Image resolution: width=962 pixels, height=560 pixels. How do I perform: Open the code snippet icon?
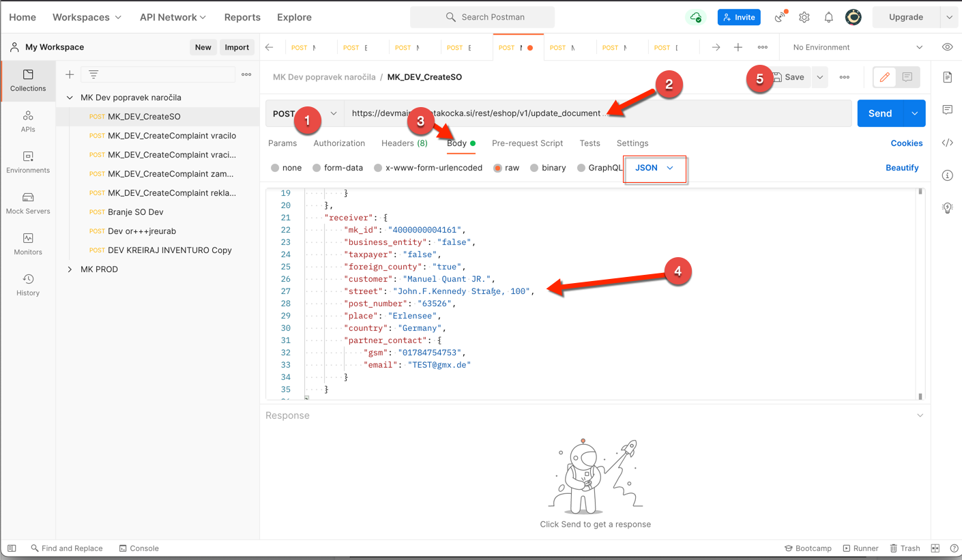click(948, 143)
